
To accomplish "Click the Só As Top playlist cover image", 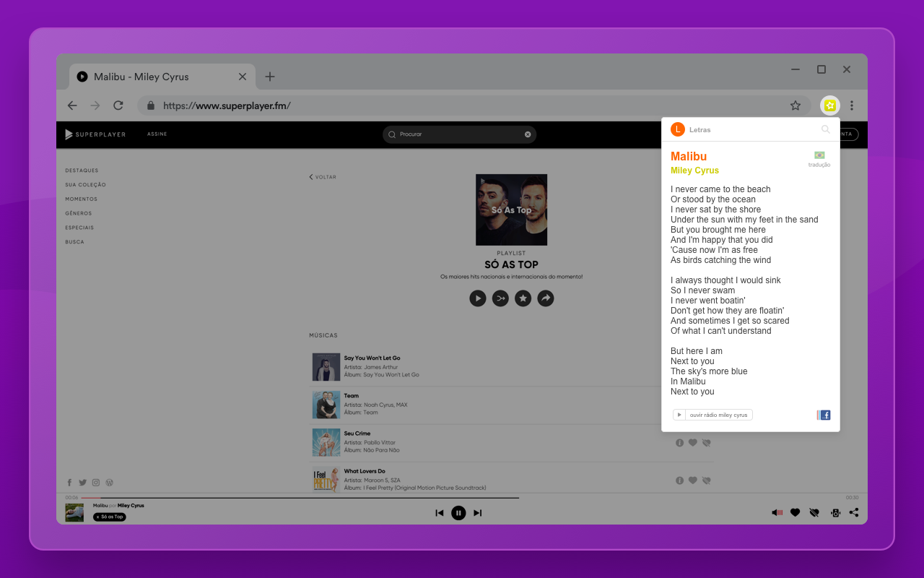I will coord(511,210).
